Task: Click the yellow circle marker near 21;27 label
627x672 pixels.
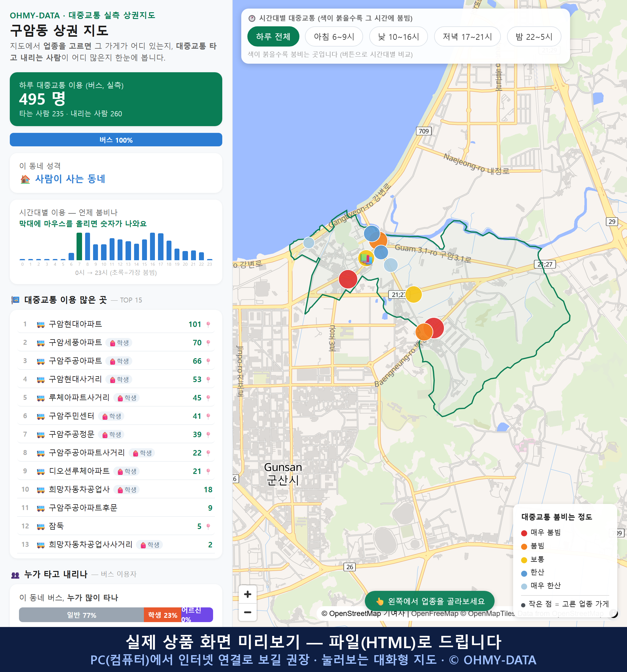Action: 413,294
